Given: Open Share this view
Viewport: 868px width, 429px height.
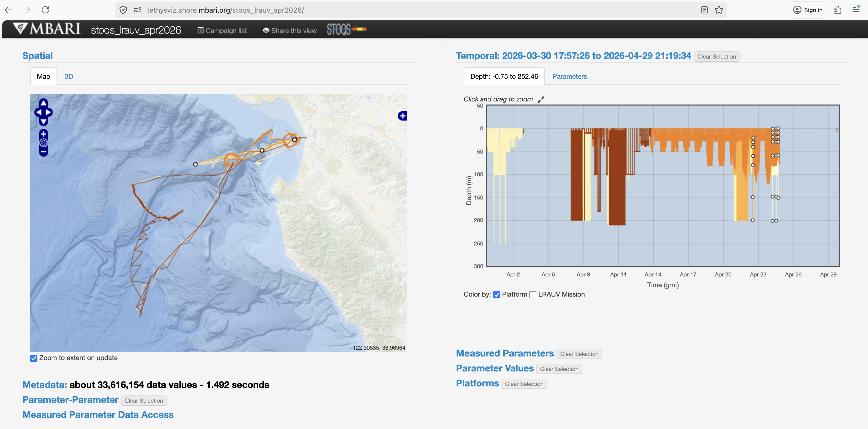Looking at the screenshot, I should 289,31.
